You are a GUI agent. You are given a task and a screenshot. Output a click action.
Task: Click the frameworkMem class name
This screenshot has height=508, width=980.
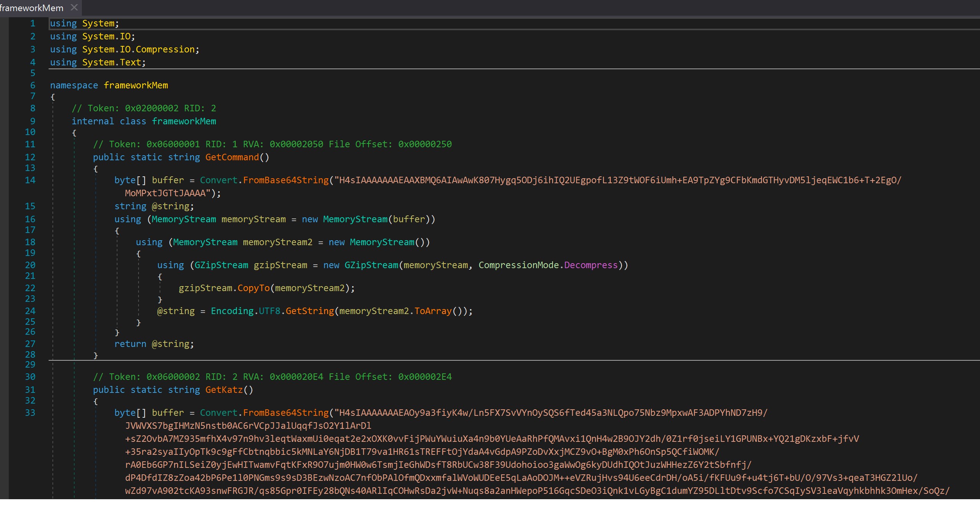pos(184,121)
